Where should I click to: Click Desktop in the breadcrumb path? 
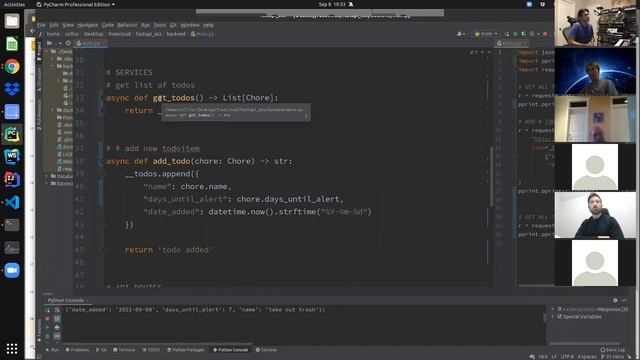tap(93, 34)
